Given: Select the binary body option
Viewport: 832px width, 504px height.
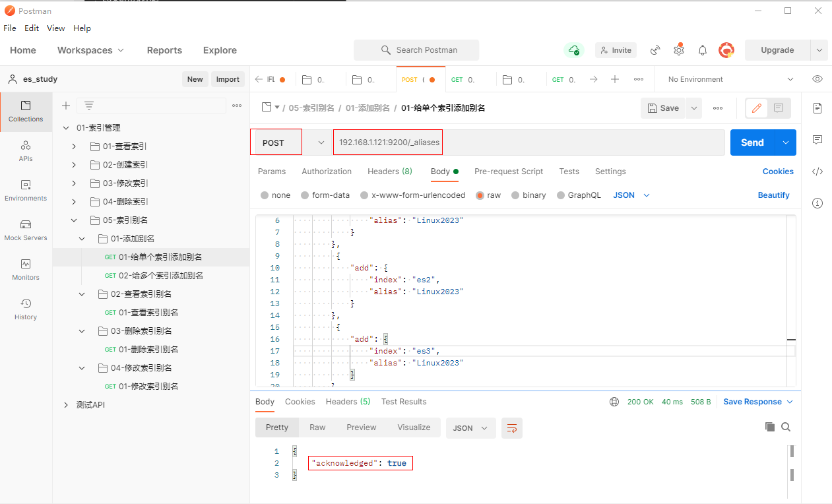Looking at the screenshot, I should [516, 195].
